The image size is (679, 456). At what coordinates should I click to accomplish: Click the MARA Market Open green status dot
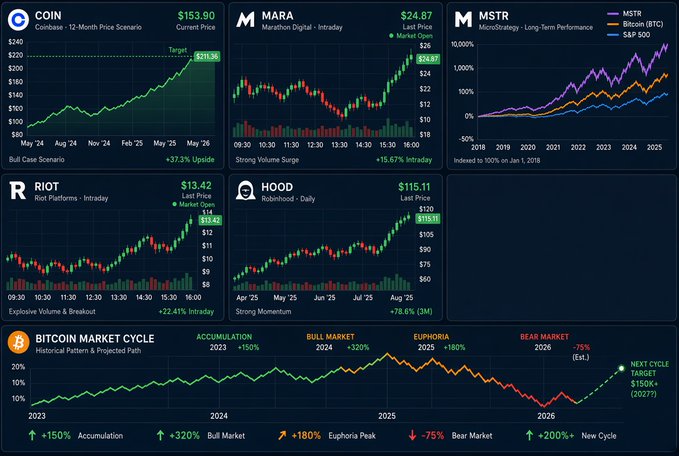coord(391,36)
